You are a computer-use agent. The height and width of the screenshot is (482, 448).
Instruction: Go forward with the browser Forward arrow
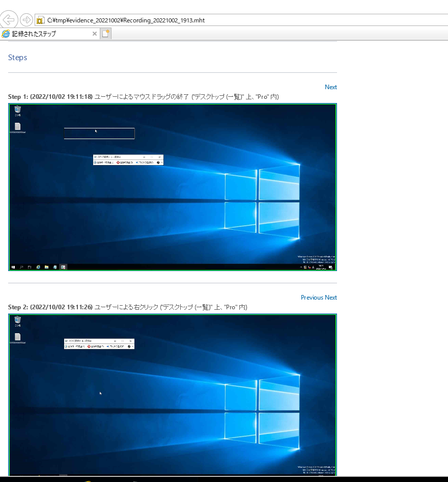click(x=26, y=20)
